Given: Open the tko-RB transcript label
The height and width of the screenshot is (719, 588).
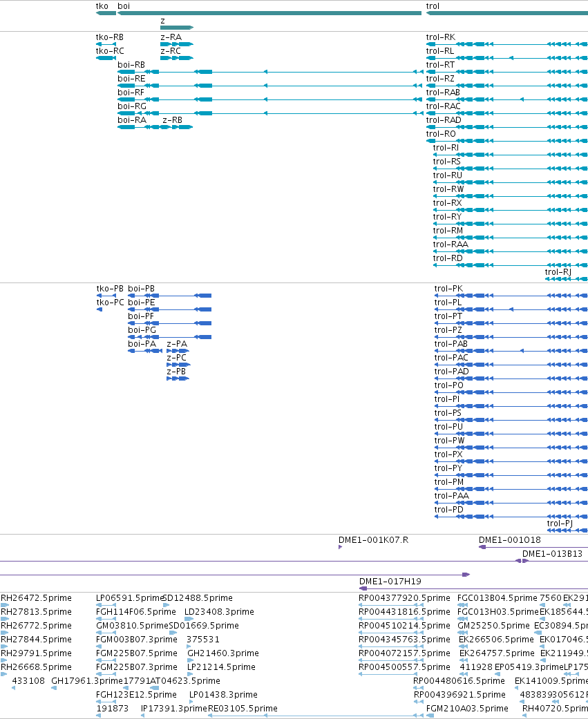Looking at the screenshot, I should tap(110, 37).
